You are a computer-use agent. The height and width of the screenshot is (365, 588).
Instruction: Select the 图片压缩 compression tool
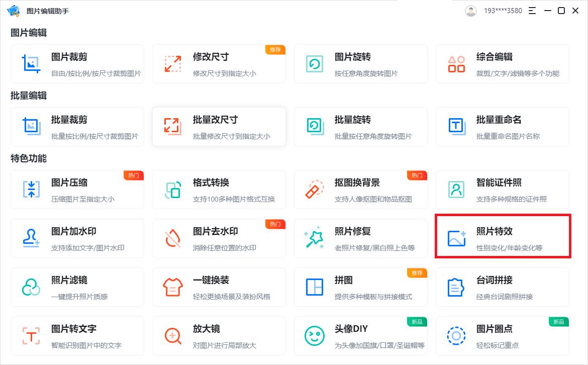77,190
